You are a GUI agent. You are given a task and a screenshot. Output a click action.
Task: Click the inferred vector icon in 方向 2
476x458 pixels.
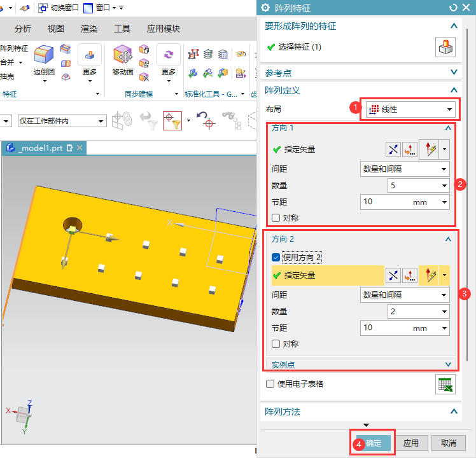click(430, 275)
